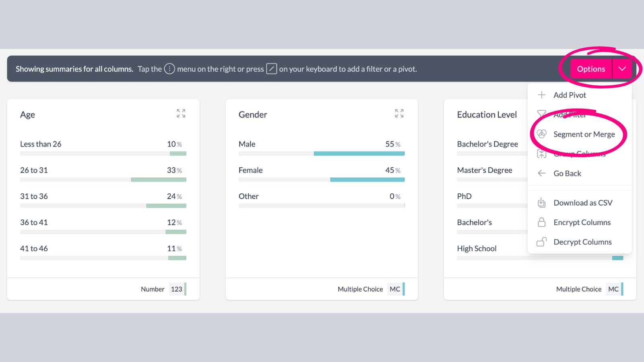This screenshot has height=362, width=644.
Task: Click the Gender card MC type badge
Action: pos(395,289)
